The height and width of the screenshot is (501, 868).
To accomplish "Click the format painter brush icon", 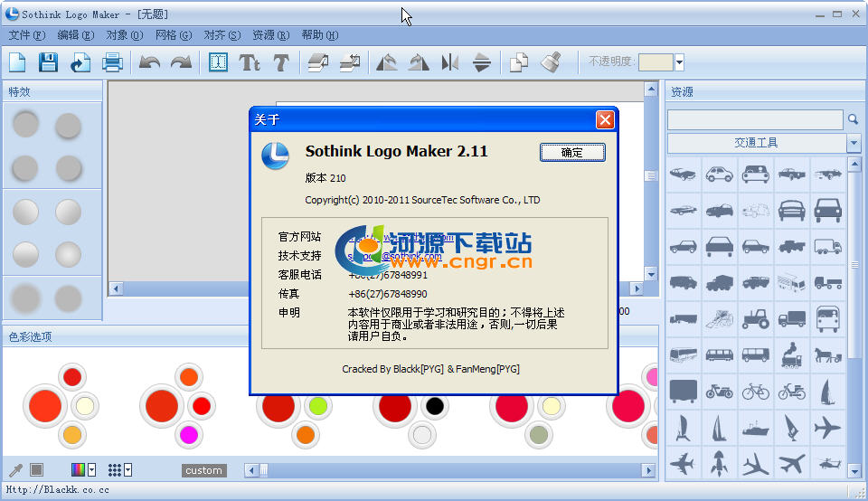I will point(551,62).
